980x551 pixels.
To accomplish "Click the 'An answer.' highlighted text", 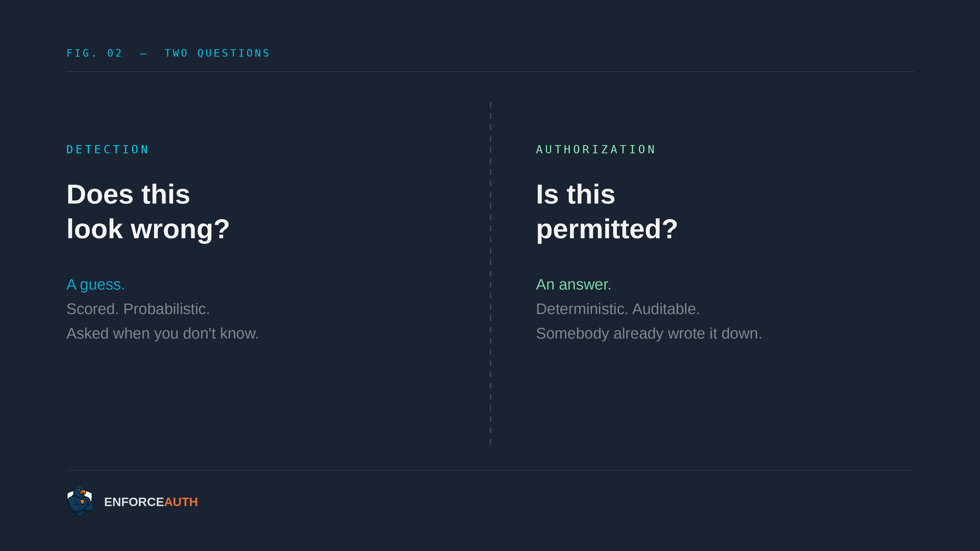I will [x=573, y=285].
